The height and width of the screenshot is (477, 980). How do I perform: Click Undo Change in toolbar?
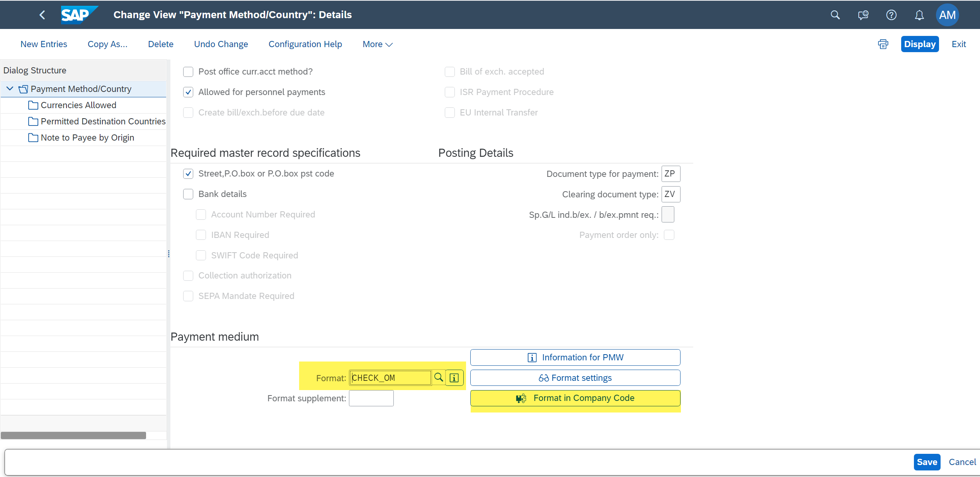[221, 44]
